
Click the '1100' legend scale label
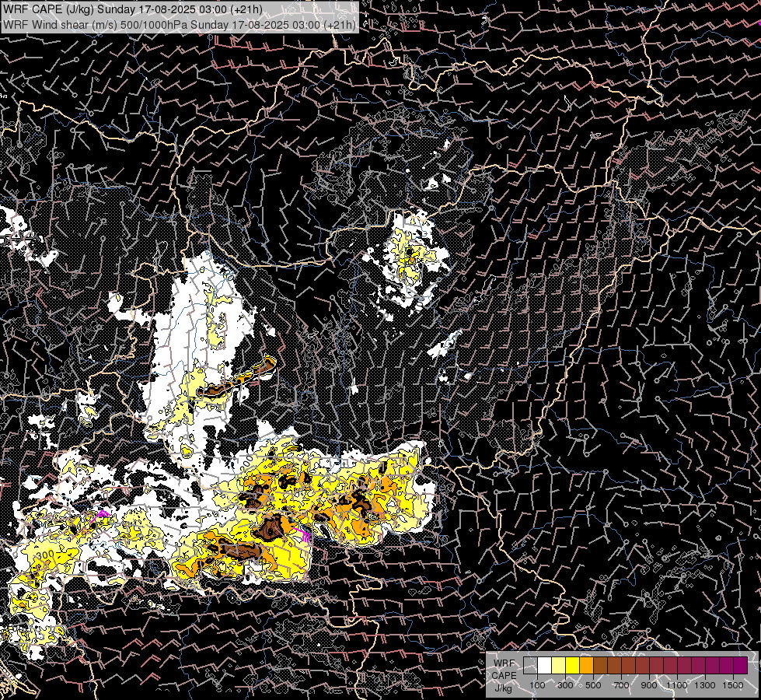(x=677, y=685)
